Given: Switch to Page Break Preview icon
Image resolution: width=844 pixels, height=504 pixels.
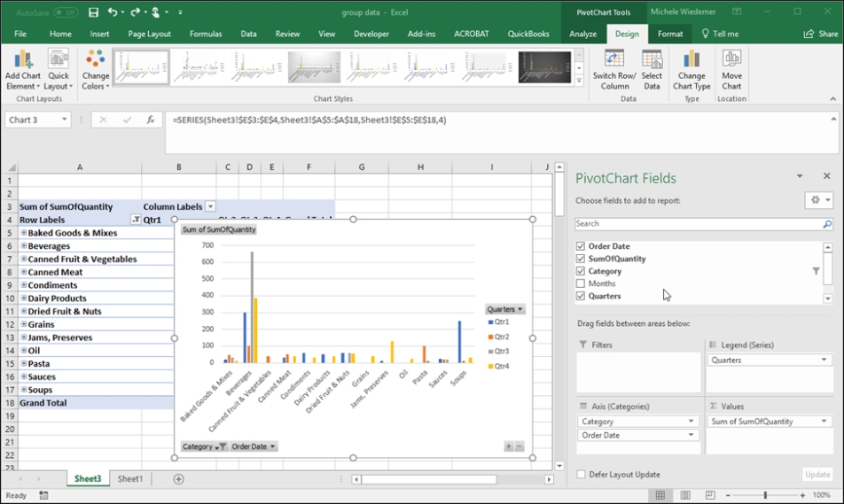Looking at the screenshot, I should [710, 495].
